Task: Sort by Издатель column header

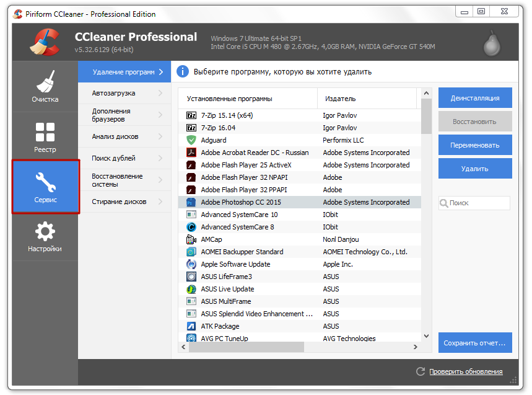Action: (x=367, y=99)
